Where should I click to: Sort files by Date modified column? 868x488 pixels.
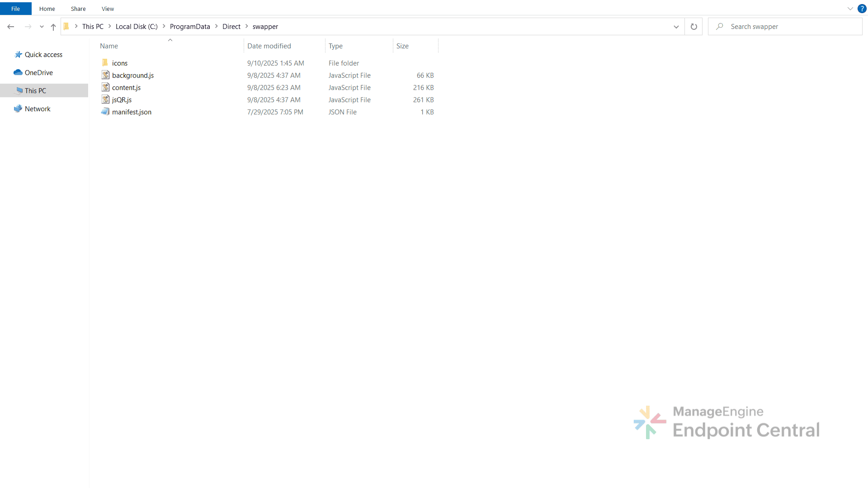point(269,46)
